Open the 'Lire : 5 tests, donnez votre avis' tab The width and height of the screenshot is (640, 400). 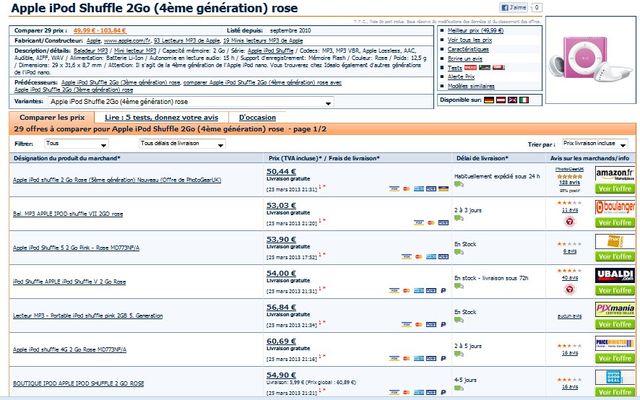coord(161,118)
